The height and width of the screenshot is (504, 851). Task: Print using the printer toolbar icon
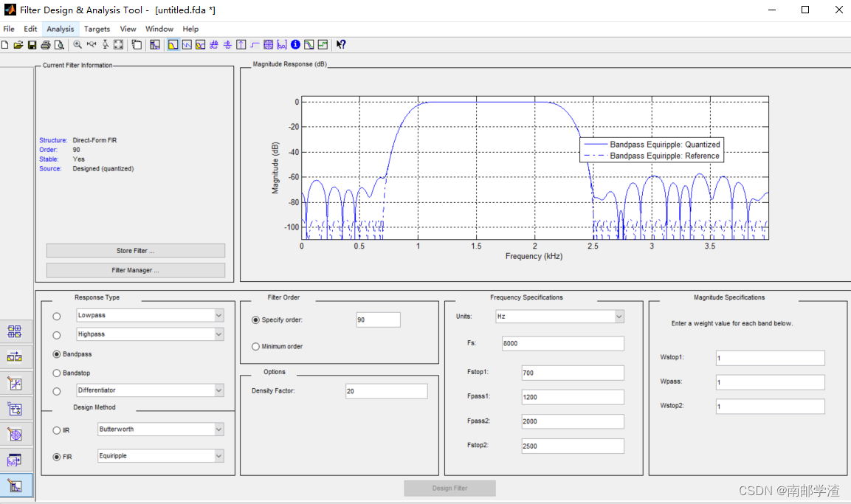[x=46, y=44]
